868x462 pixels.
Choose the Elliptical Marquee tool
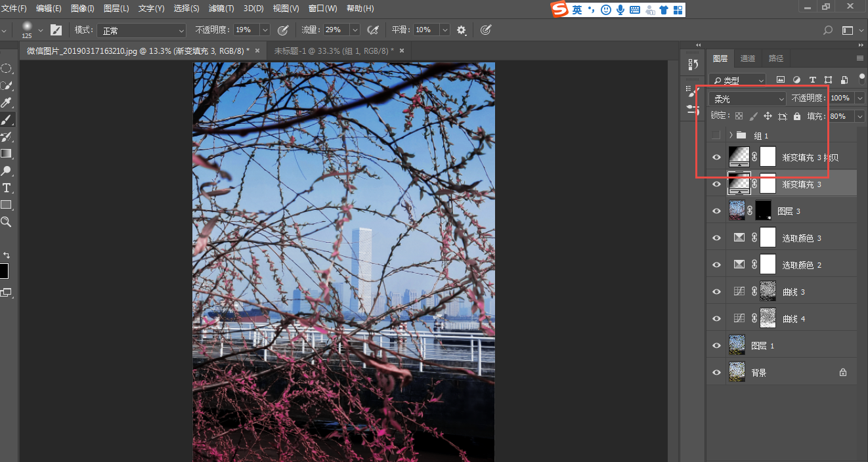[x=7, y=68]
